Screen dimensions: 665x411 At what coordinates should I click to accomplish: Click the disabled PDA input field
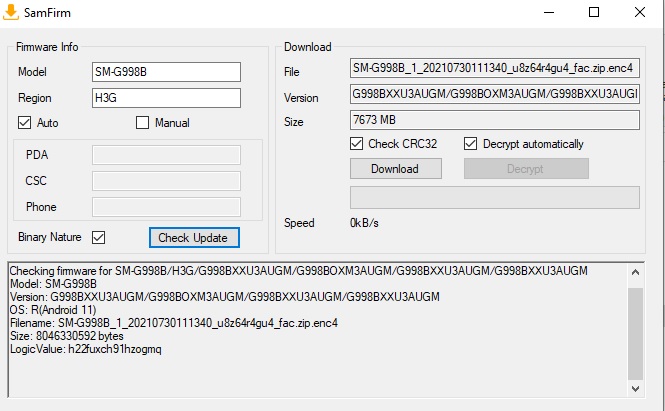[166, 155]
